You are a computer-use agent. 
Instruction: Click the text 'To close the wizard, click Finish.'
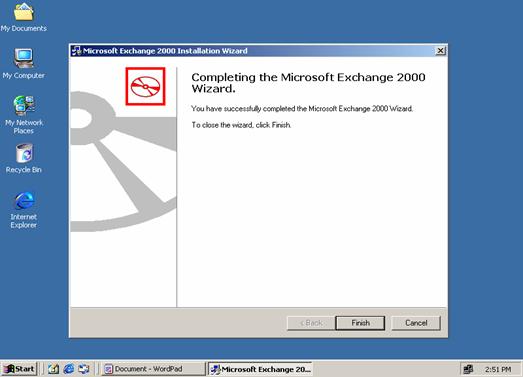click(241, 125)
